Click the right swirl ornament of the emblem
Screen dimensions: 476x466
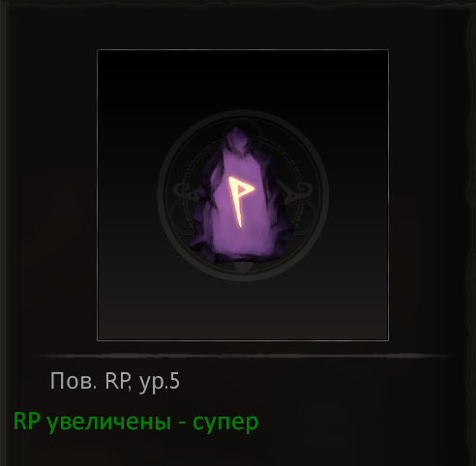pyautogui.click(x=302, y=190)
